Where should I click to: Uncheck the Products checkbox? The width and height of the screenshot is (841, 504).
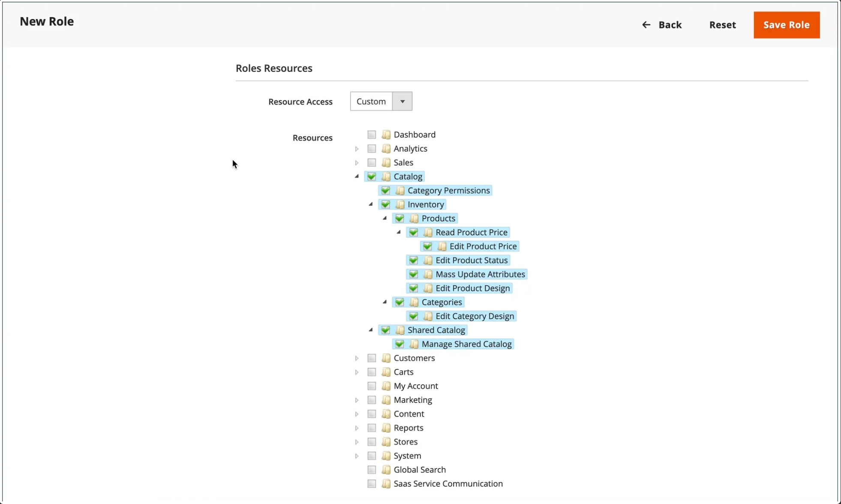(399, 219)
